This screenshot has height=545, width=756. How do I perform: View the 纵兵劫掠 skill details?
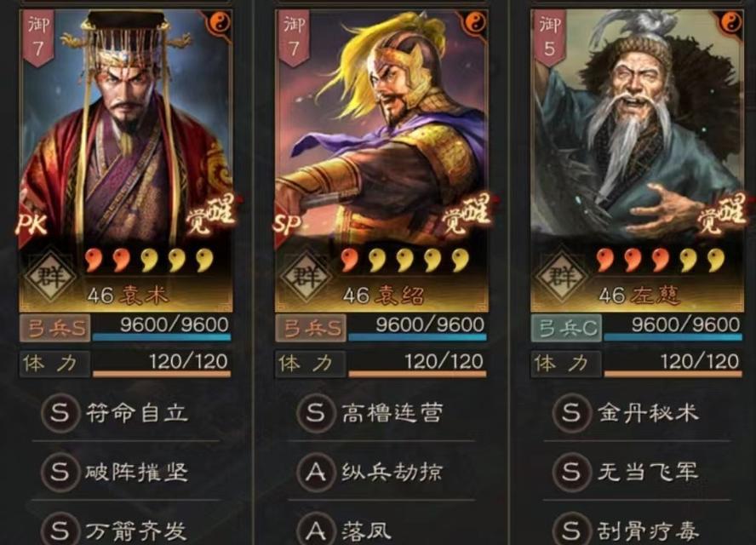coord(370,472)
